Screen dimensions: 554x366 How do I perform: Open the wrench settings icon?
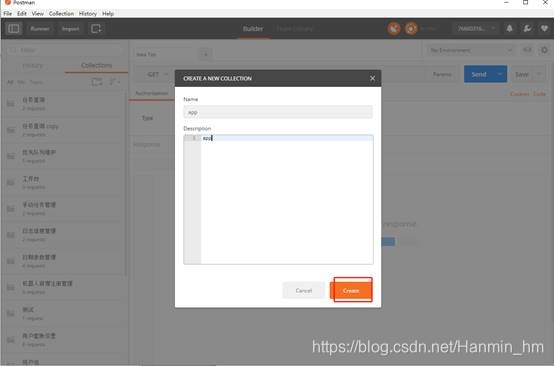[x=527, y=28]
